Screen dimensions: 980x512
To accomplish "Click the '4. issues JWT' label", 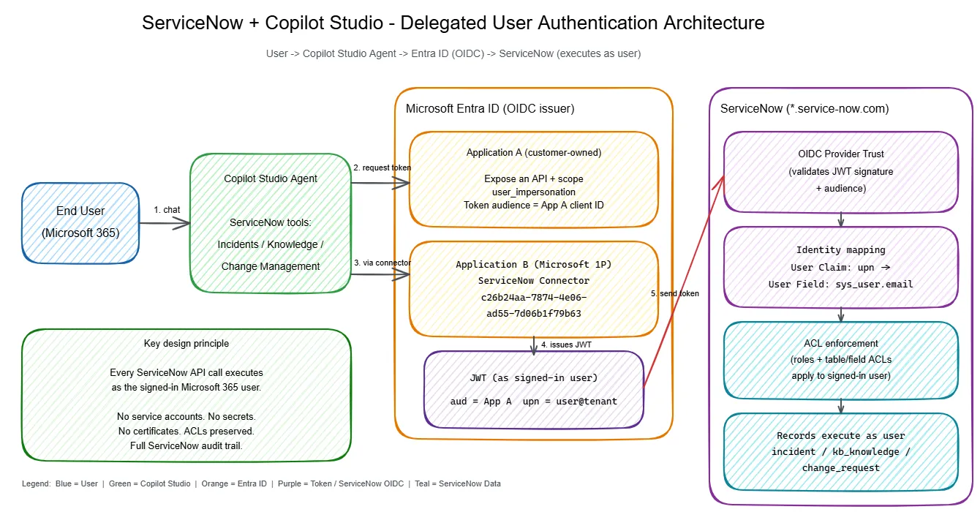I will point(565,345).
